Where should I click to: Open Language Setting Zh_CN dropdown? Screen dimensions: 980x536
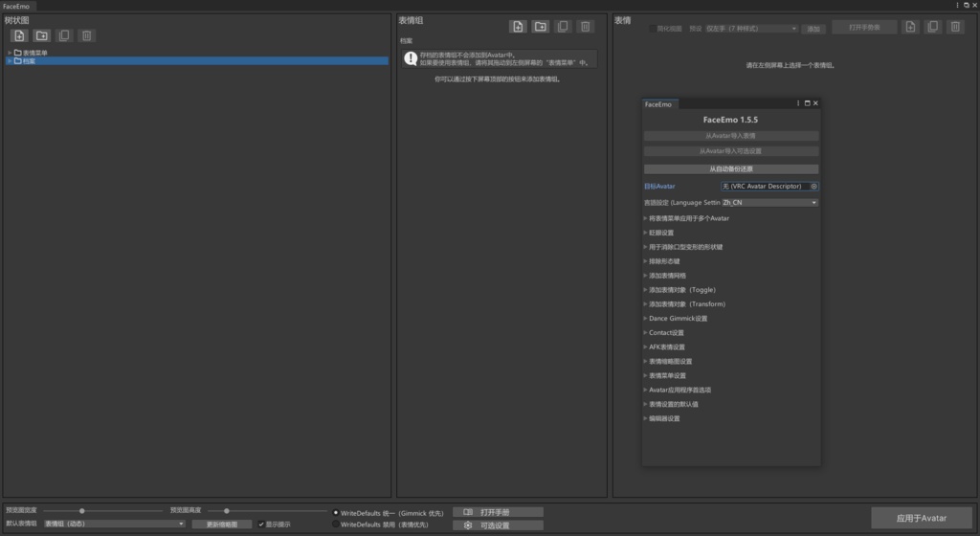pyautogui.click(x=770, y=202)
